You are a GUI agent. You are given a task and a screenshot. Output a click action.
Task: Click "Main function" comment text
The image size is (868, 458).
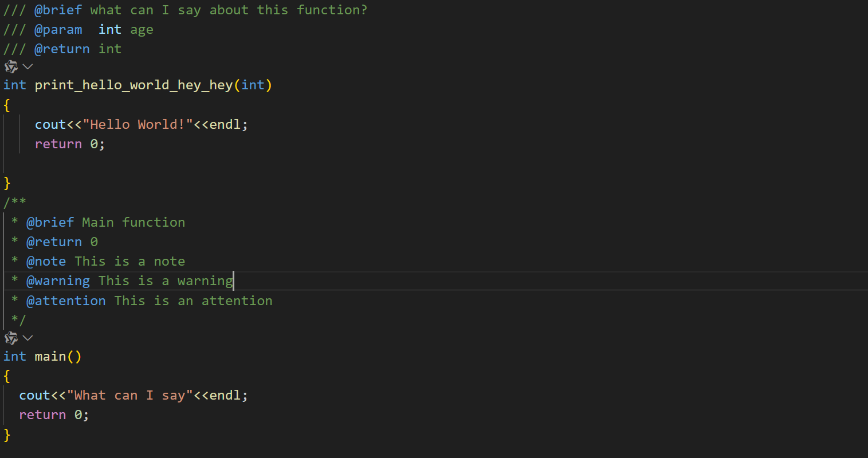(x=133, y=223)
